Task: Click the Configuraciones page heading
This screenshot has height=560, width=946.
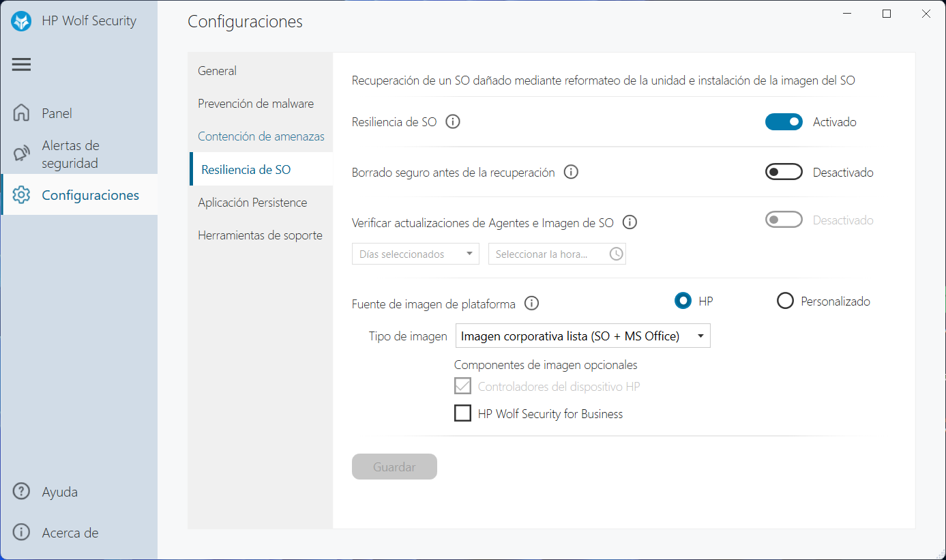Action: (x=245, y=22)
